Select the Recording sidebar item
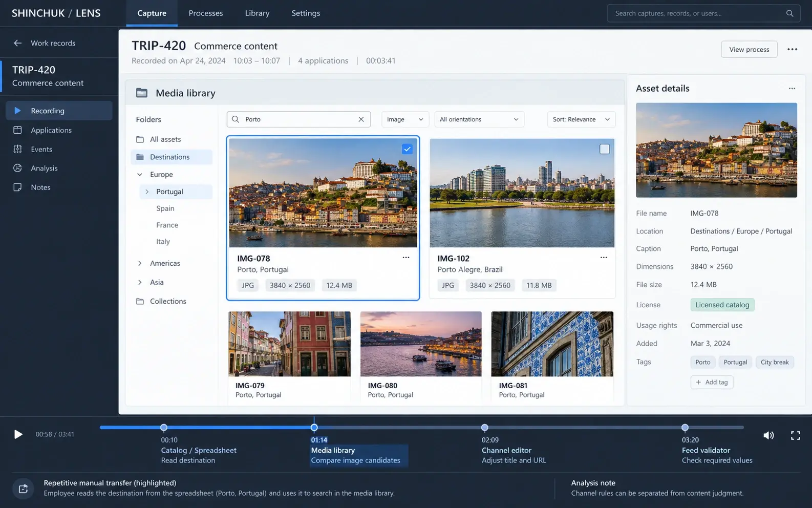Screen dimensions: 812x508 pyautogui.click(x=59, y=111)
